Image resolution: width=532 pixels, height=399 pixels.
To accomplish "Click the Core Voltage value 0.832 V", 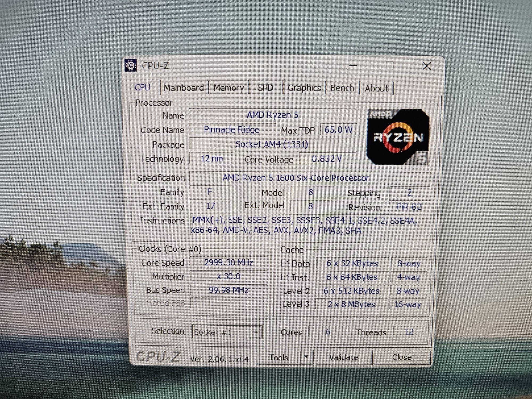I will point(327,159).
